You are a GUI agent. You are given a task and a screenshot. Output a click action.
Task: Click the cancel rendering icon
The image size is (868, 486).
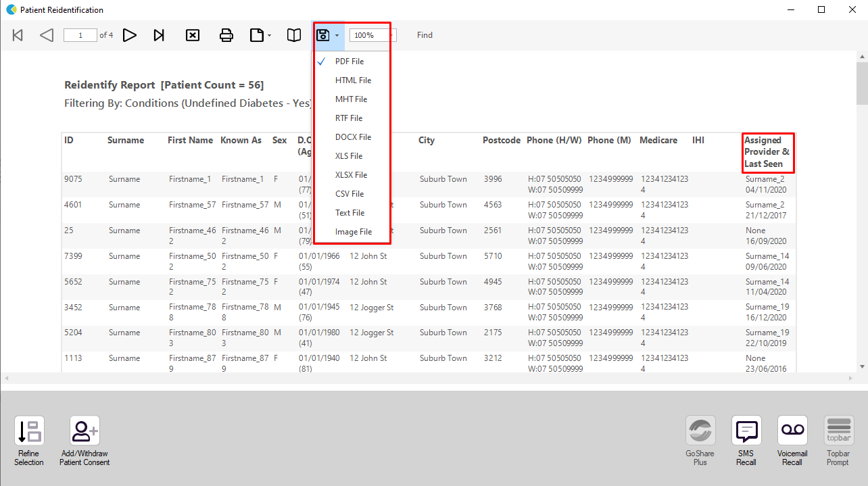(193, 35)
